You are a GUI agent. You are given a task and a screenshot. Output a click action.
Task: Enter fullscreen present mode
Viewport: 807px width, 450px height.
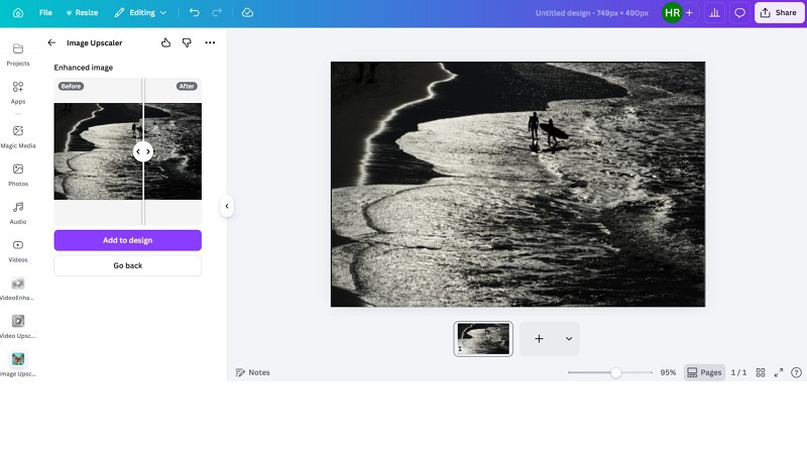pyautogui.click(x=779, y=372)
